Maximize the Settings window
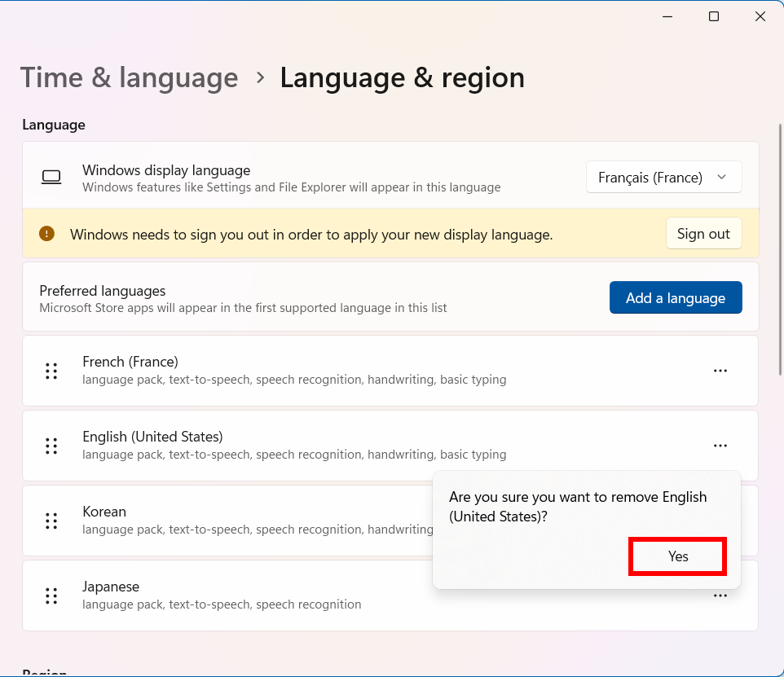This screenshot has height=677, width=784. tap(714, 16)
